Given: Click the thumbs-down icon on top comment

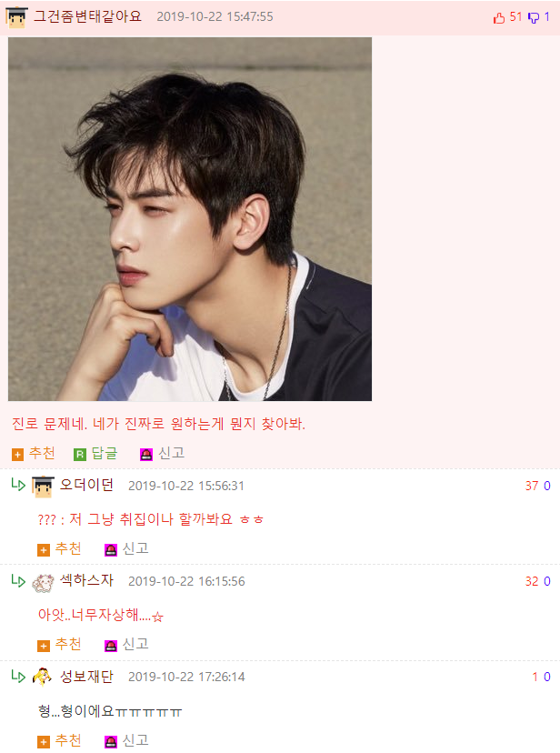Looking at the screenshot, I should pos(533,18).
